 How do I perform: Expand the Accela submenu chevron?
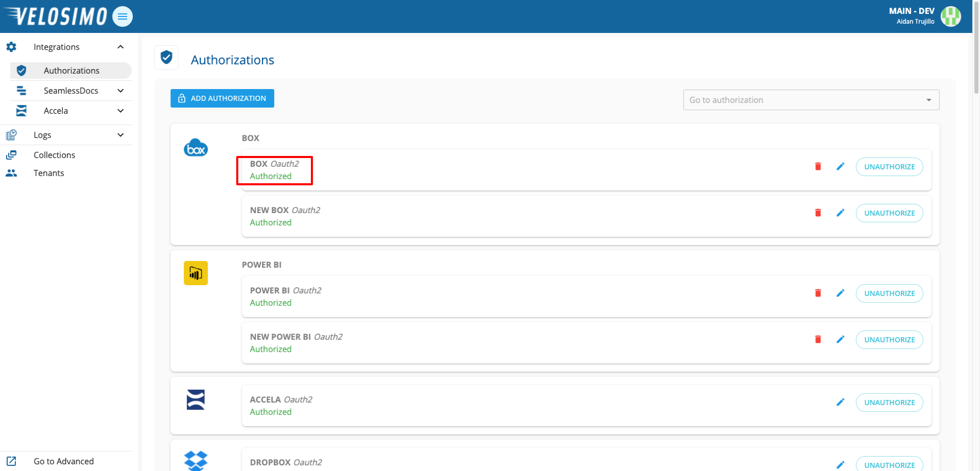tap(120, 111)
